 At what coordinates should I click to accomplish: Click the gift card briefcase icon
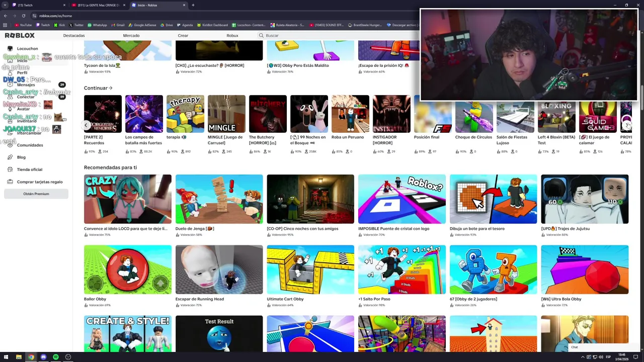(x=10, y=182)
